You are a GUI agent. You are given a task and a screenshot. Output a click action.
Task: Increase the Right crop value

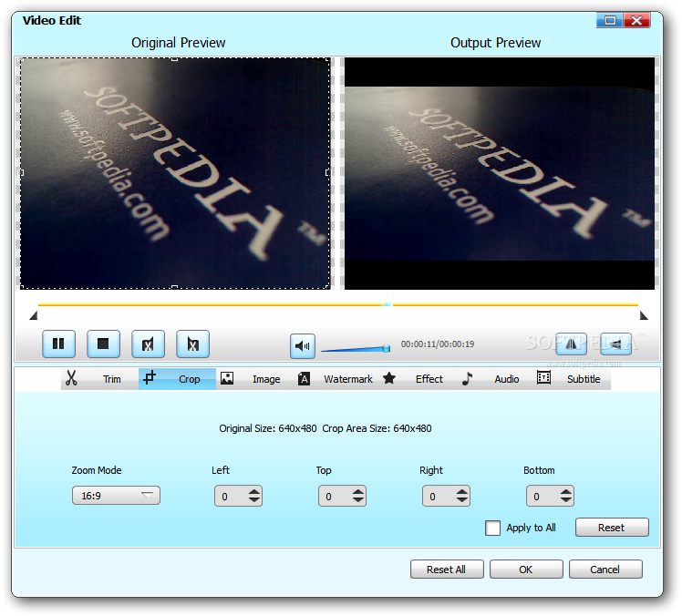coord(462,492)
